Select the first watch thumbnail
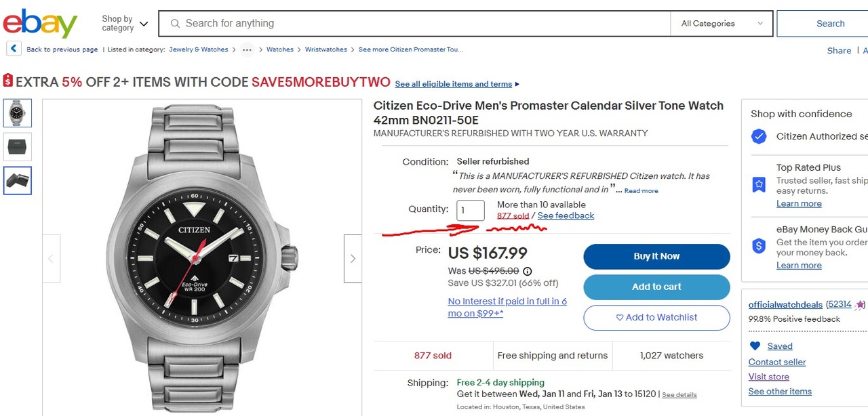The image size is (868, 416). 18,112
